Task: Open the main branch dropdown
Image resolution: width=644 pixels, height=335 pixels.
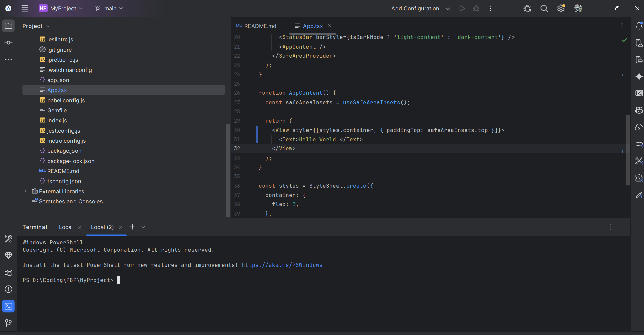Action: (x=109, y=9)
